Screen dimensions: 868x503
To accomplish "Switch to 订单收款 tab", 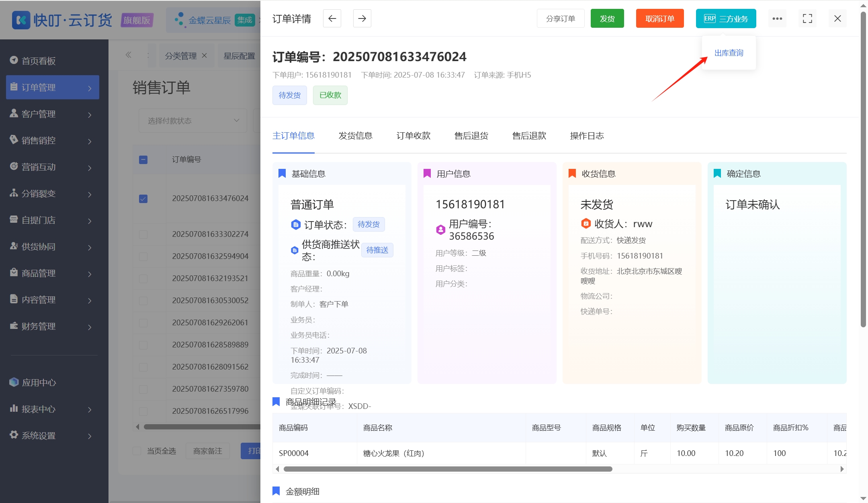I will click(x=413, y=136).
